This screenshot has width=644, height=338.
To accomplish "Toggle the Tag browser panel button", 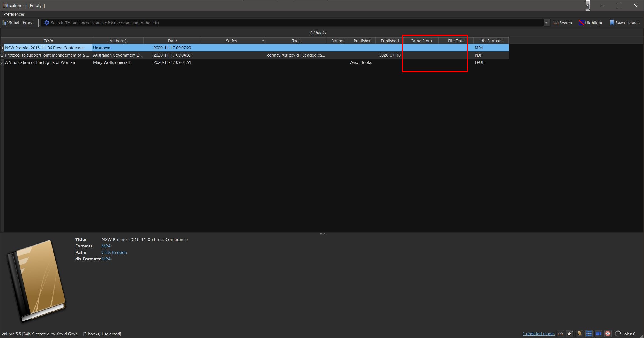I will tap(570, 334).
